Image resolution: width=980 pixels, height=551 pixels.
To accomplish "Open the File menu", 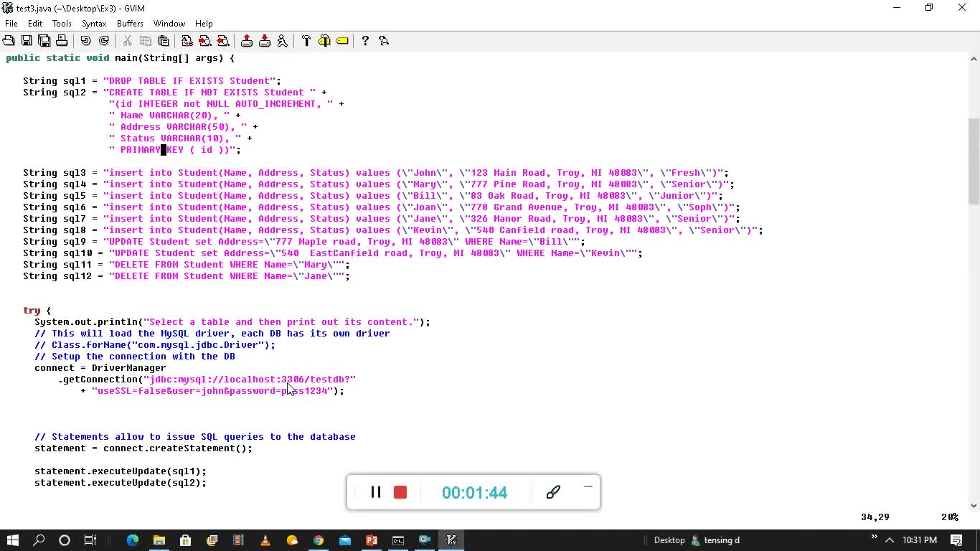I will point(11,24).
